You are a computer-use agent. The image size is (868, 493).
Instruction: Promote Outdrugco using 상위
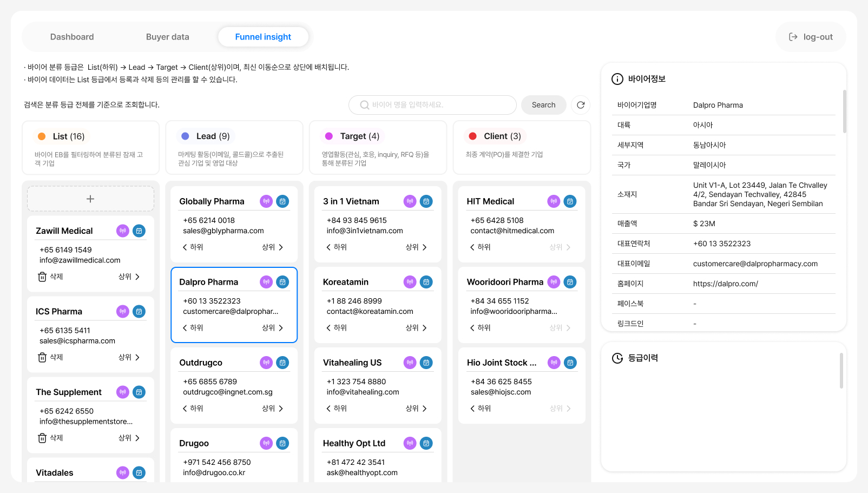click(x=273, y=409)
